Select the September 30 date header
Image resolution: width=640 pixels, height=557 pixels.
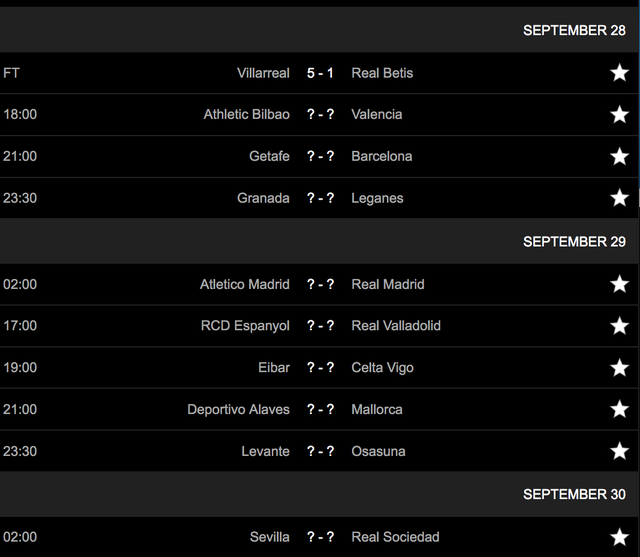pos(574,494)
